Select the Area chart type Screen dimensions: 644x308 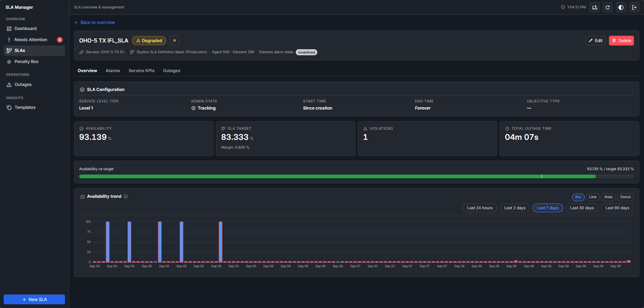tap(608, 197)
